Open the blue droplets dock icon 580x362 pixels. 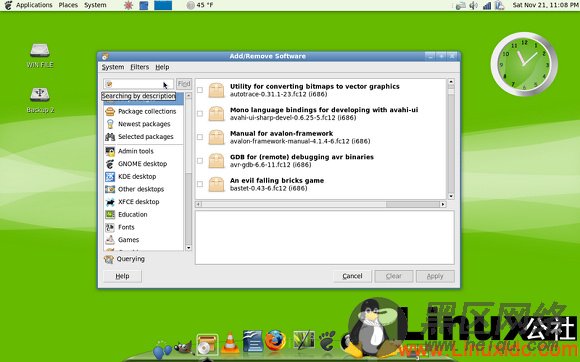coord(162,349)
